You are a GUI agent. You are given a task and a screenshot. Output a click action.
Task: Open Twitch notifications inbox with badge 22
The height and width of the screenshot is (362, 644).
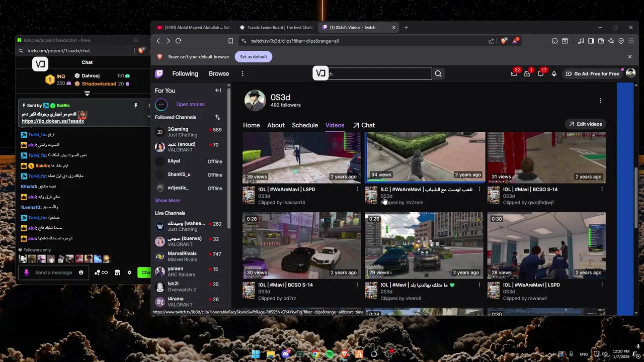coord(514,73)
